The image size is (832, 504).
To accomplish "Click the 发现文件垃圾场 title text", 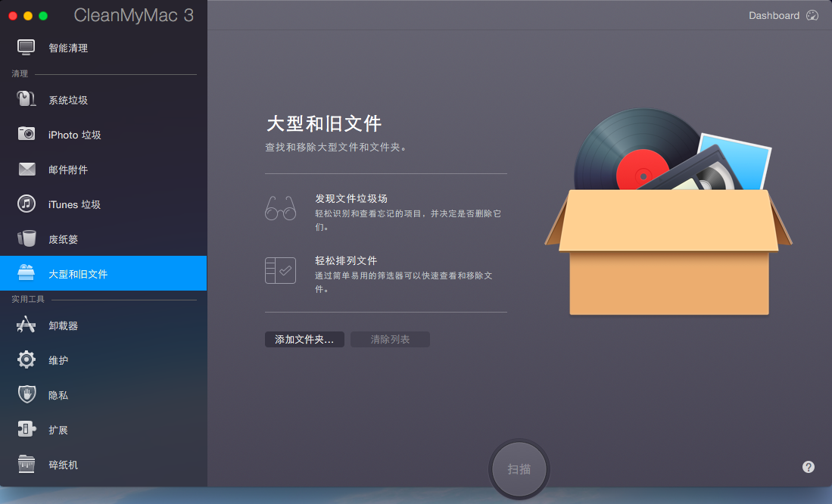I will (x=351, y=198).
